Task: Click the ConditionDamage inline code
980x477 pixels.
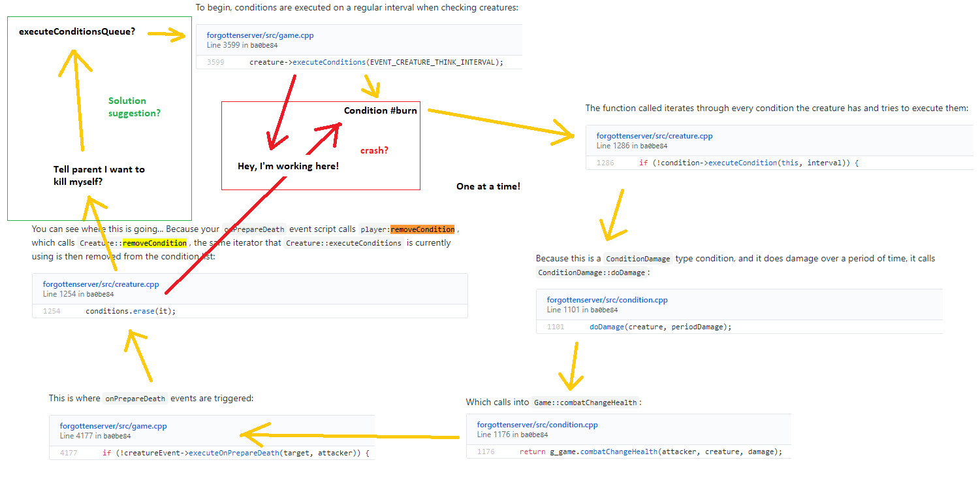Action: click(637, 259)
